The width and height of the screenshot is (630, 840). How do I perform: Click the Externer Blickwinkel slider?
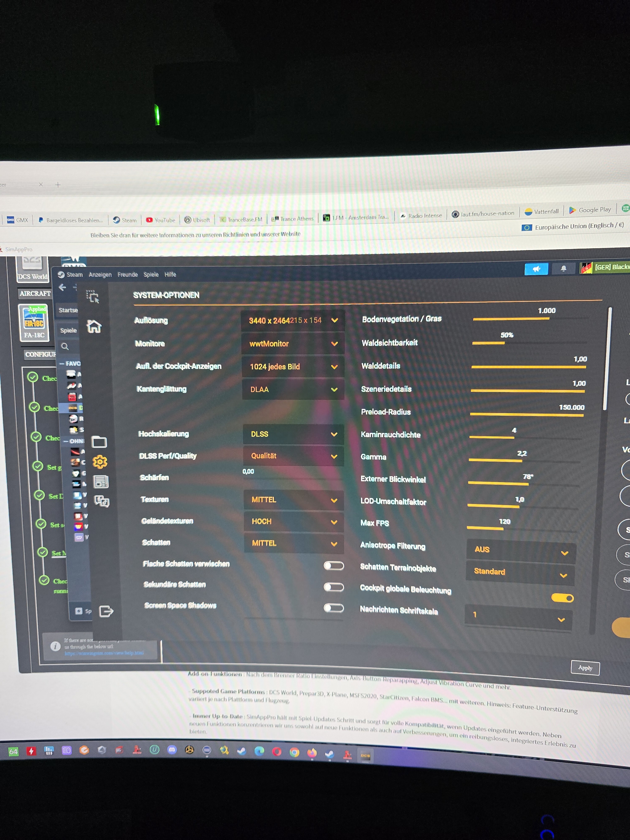click(x=524, y=484)
